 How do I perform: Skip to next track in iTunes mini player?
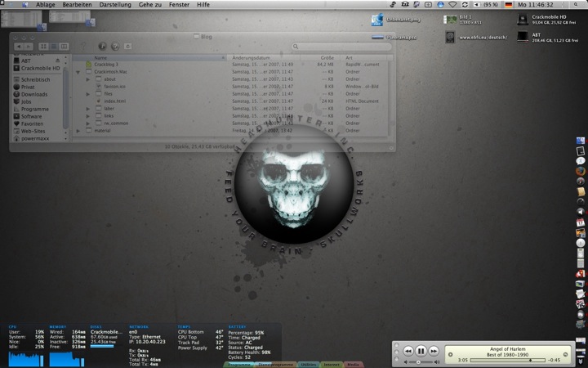pos(434,351)
